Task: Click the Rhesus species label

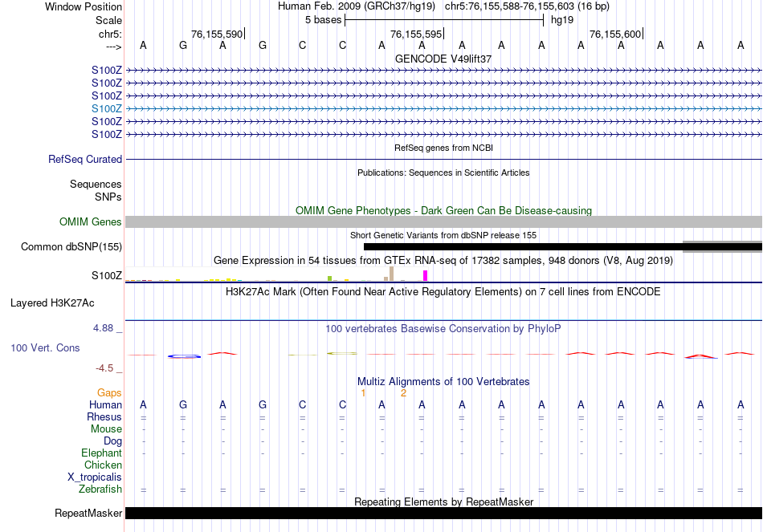Action: click(104, 416)
